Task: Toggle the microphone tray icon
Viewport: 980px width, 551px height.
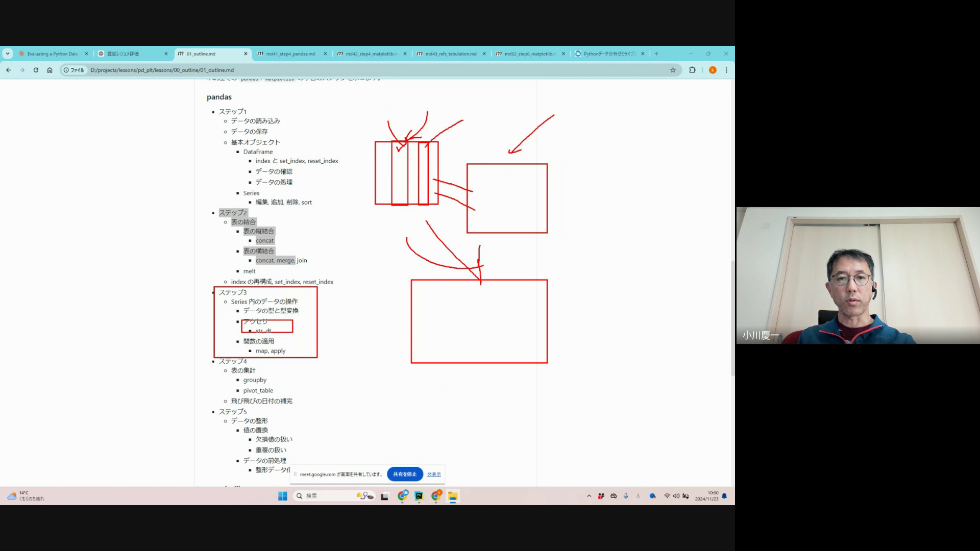Action: (x=626, y=496)
